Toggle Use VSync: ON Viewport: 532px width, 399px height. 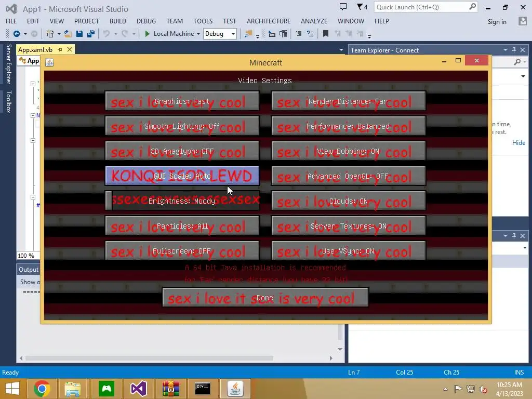(x=348, y=251)
